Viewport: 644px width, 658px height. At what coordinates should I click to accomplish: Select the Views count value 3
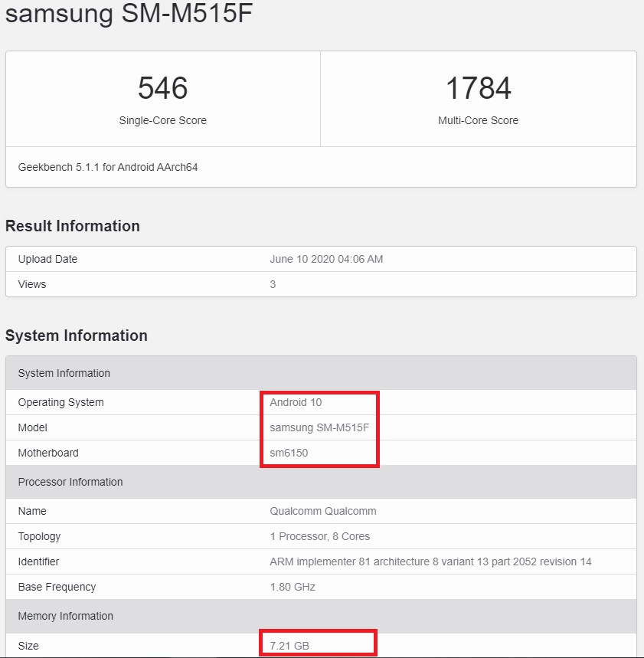(x=273, y=284)
